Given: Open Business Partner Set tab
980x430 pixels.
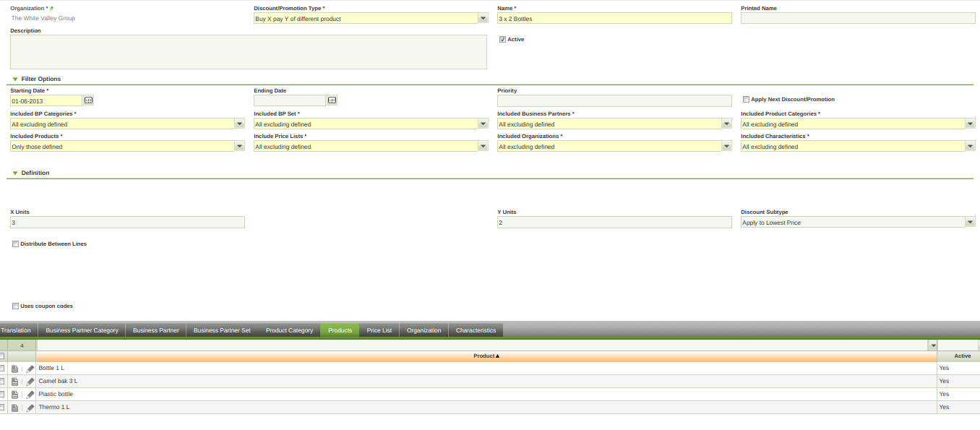Looking at the screenshot, I should click(x=222, y=330).
